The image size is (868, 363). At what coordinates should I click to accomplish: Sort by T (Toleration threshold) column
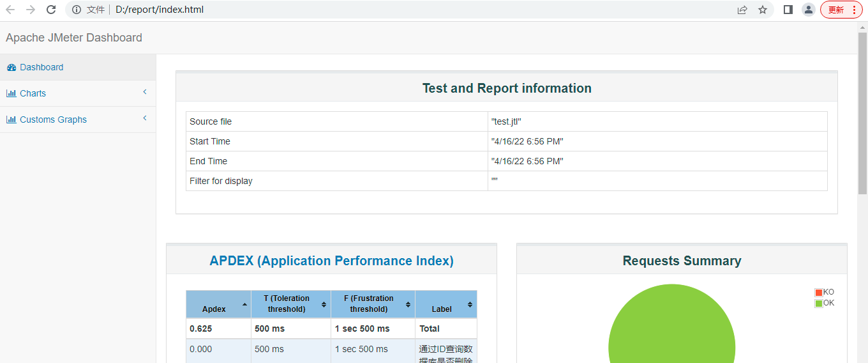pyautogui.click(x=291, y=304)
